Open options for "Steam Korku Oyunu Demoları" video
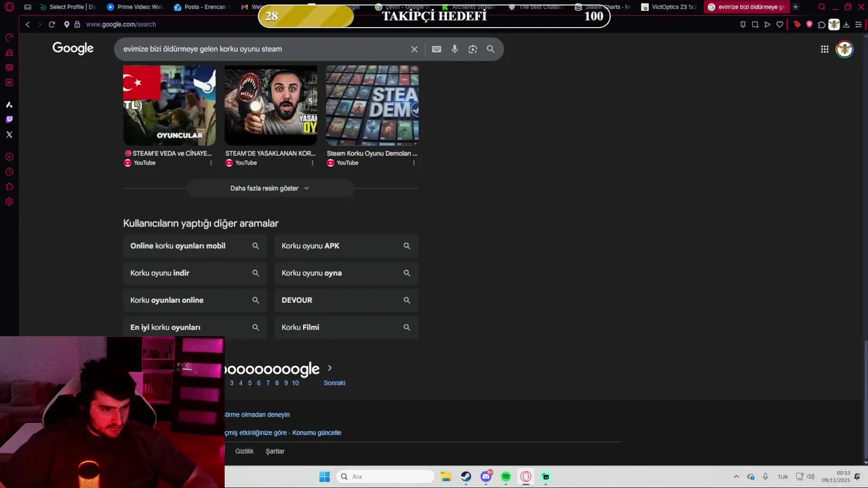This screenshot has height=488, width=868. pos(414,163)
